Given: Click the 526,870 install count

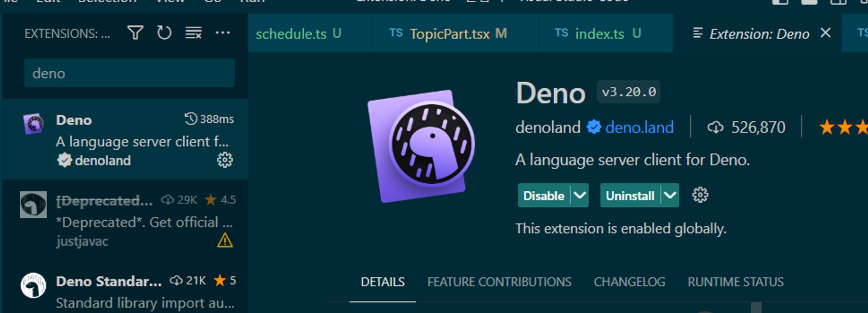Looking at the screenshot, I should [746, 127].
